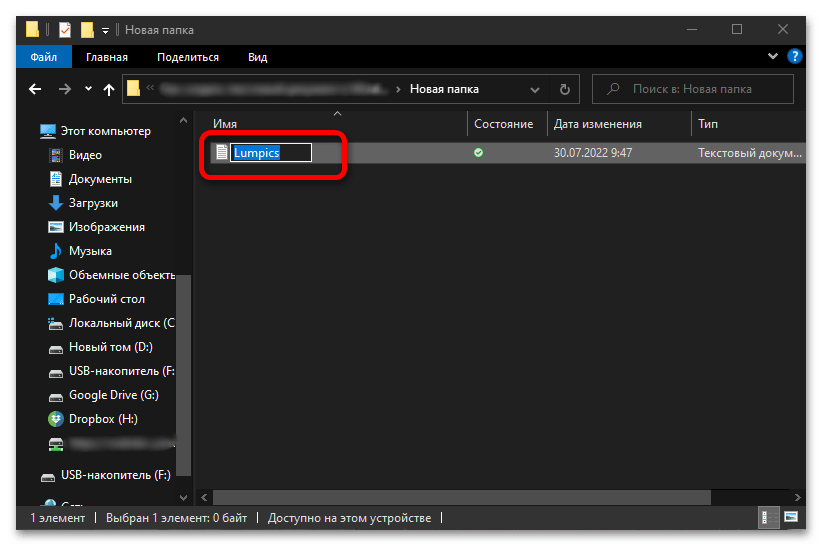The image size is (822, 546).
Task: Click the Properties icon in title bar
Action: coord(65,30)
